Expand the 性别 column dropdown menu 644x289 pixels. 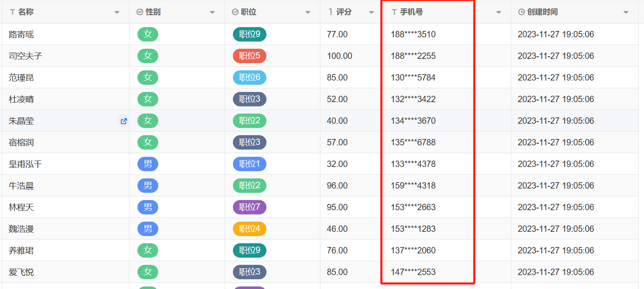(x=213, y=13)
